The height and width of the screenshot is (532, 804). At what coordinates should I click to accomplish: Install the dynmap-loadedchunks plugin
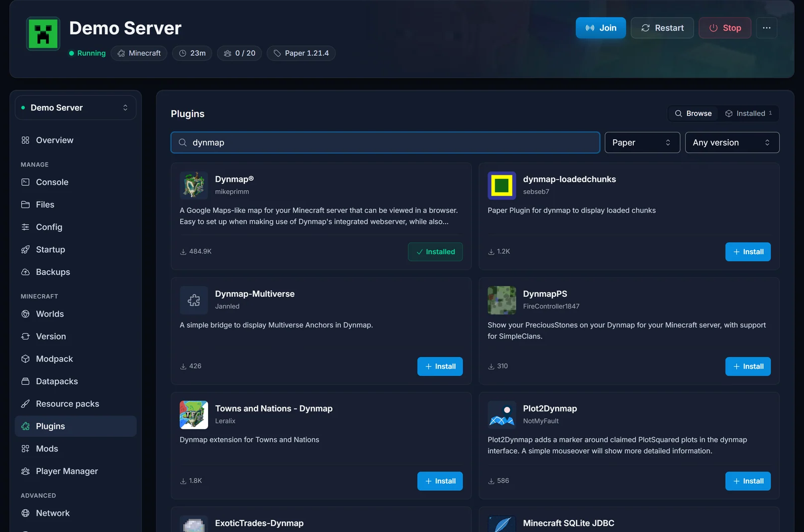[x=748, y=252]
